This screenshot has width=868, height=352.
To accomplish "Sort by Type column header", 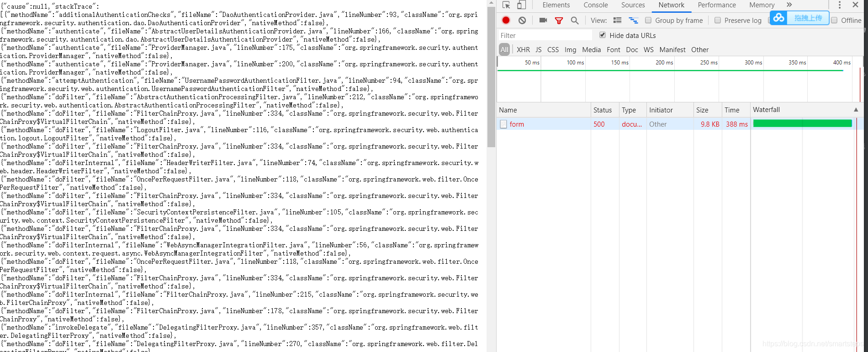I will coord(633,110).
